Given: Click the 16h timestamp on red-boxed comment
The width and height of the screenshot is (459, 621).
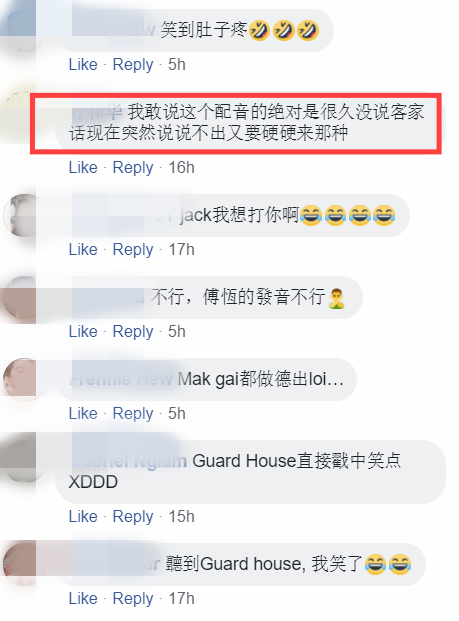Looking at the screenshot, I should point(181,168).
